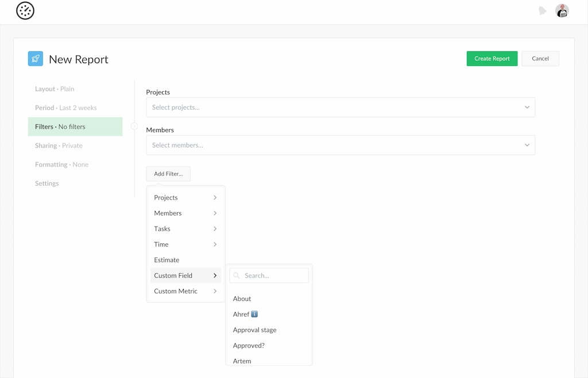Expand the Projects submenu chevron
This screenshot has width=588, height=378.
215,198
